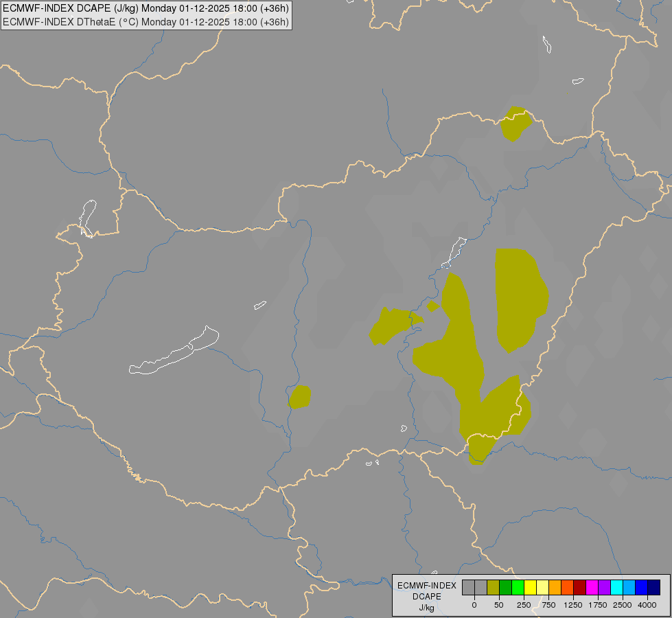The image size is (672, 618).
Task: Click the 750 legend tick label
Action: tap(548, 605)
